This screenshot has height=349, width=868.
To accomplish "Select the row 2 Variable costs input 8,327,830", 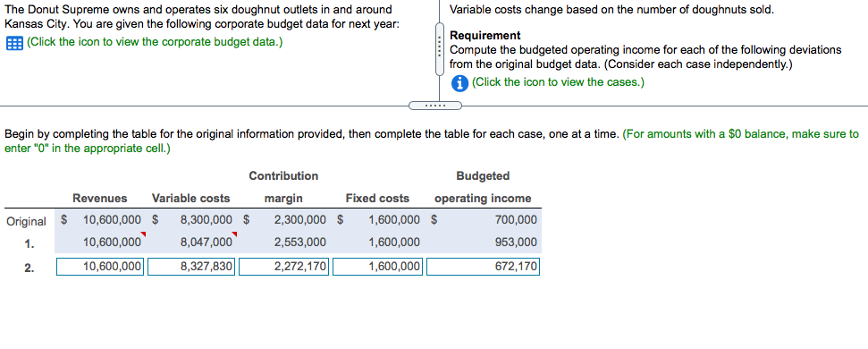I will [x=192, y=267].
